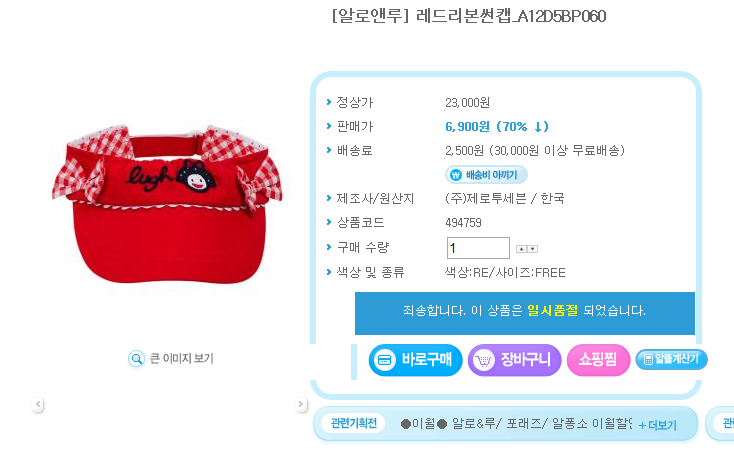Buy now with 바로구매 button
This screenshot has height=464, width=734.
point(415,360)
